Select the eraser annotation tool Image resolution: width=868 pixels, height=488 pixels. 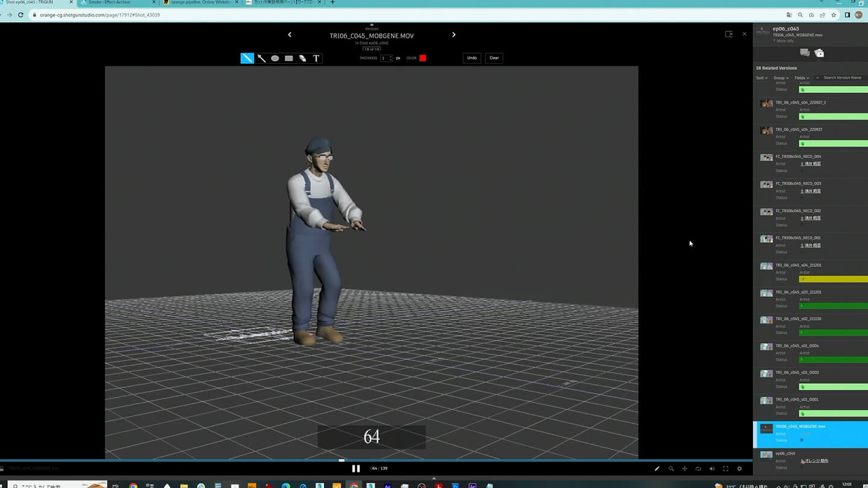point(303,58)
